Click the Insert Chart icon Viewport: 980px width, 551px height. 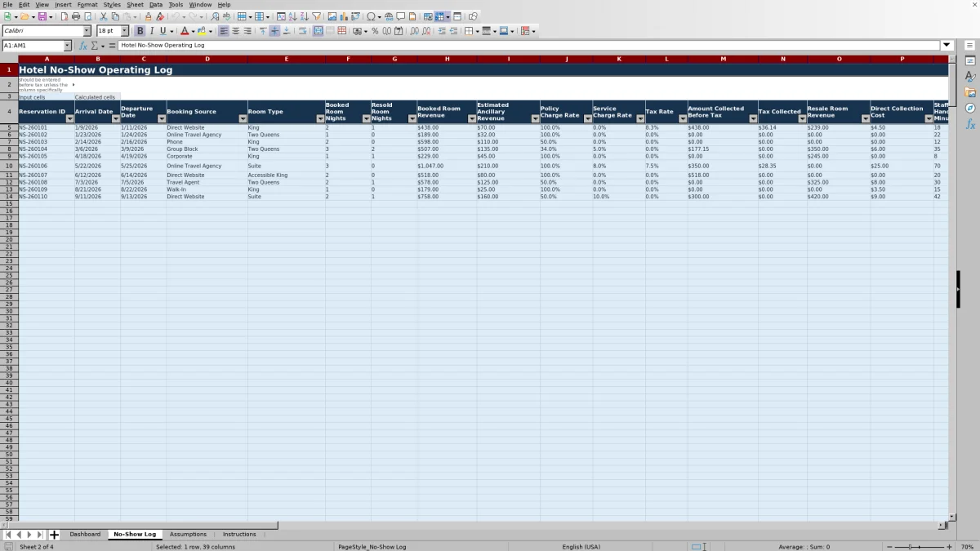tap(344, 16)
